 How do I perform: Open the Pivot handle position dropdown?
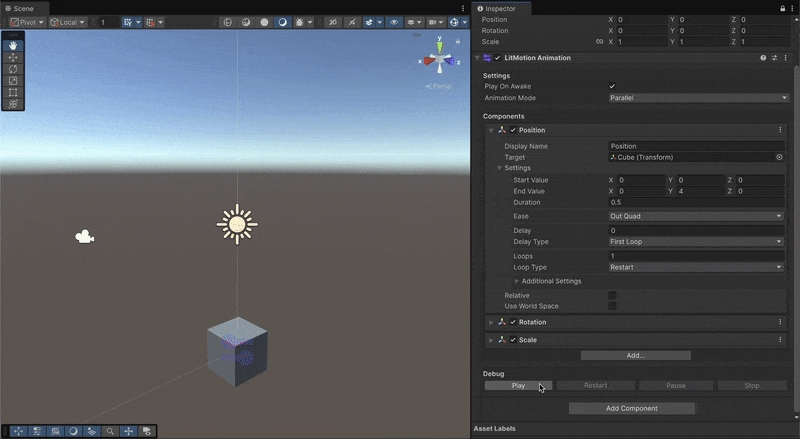(27, 22)
